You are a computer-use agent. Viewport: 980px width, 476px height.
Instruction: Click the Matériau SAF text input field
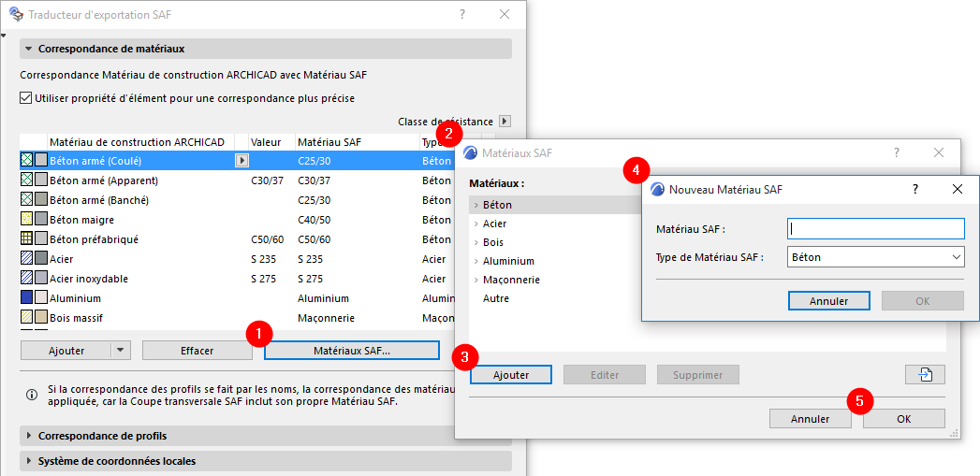pos(875,228)
